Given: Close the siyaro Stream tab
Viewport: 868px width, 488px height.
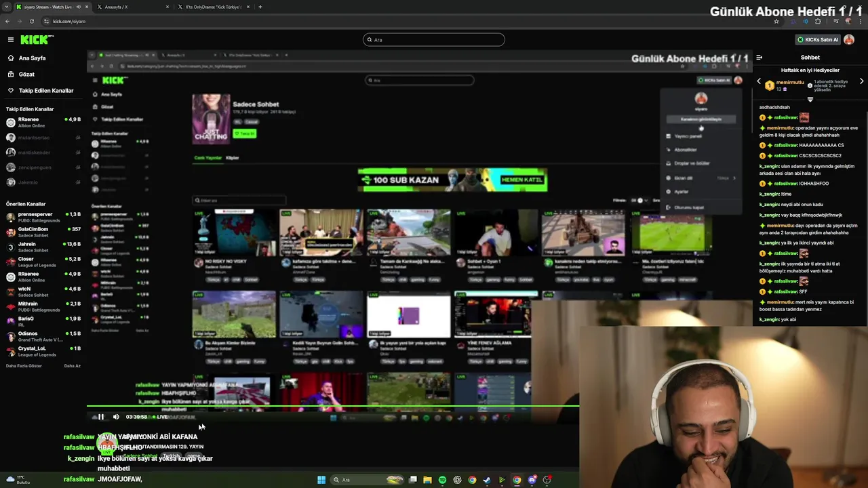Looking at the screenshot, I should pos(87,7).
